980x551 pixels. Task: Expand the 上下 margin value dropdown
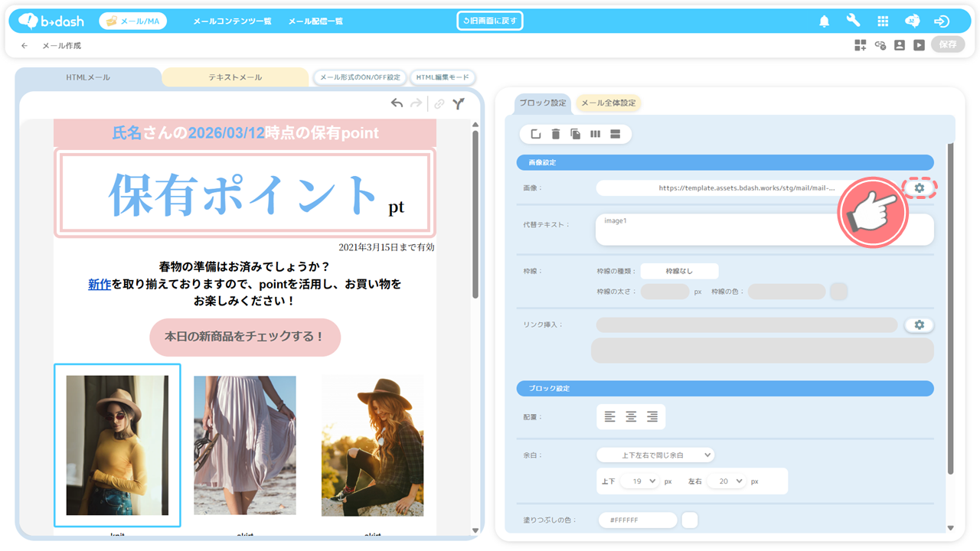coord(639,481)
